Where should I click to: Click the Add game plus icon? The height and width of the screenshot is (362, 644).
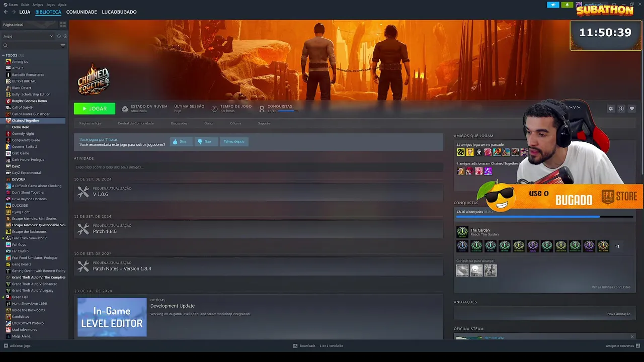[6, 345]
